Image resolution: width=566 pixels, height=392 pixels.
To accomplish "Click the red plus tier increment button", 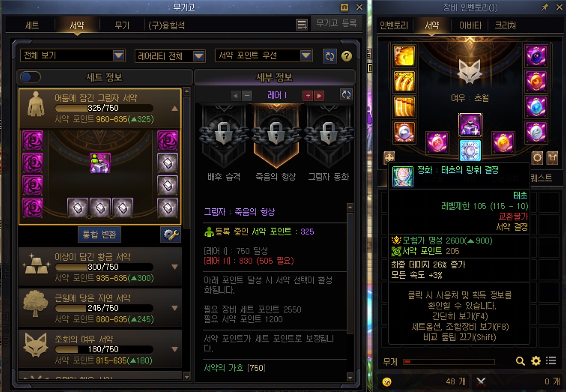I will pos(308,96).
